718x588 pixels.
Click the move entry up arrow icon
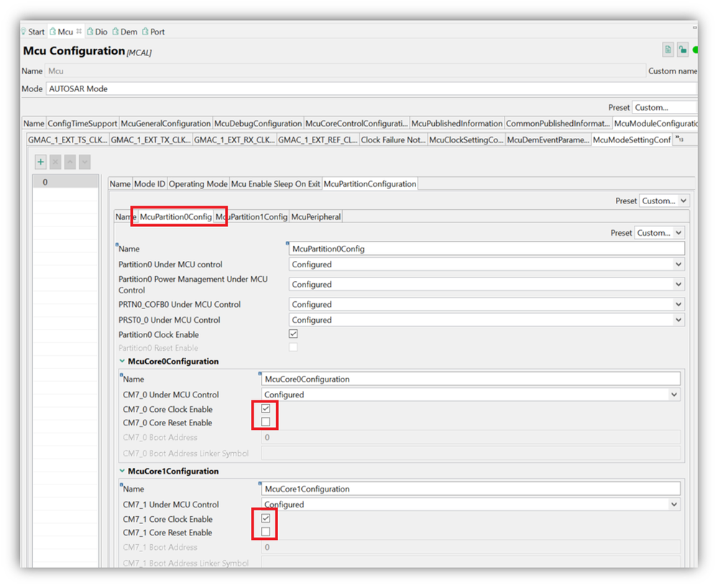70,162
